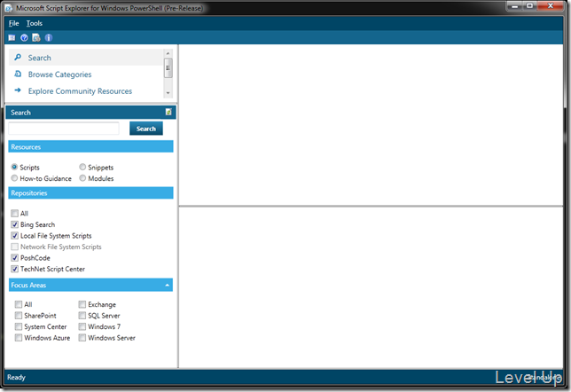Click the Repositories section header
571x392 pixels.
tap(90, 193)
